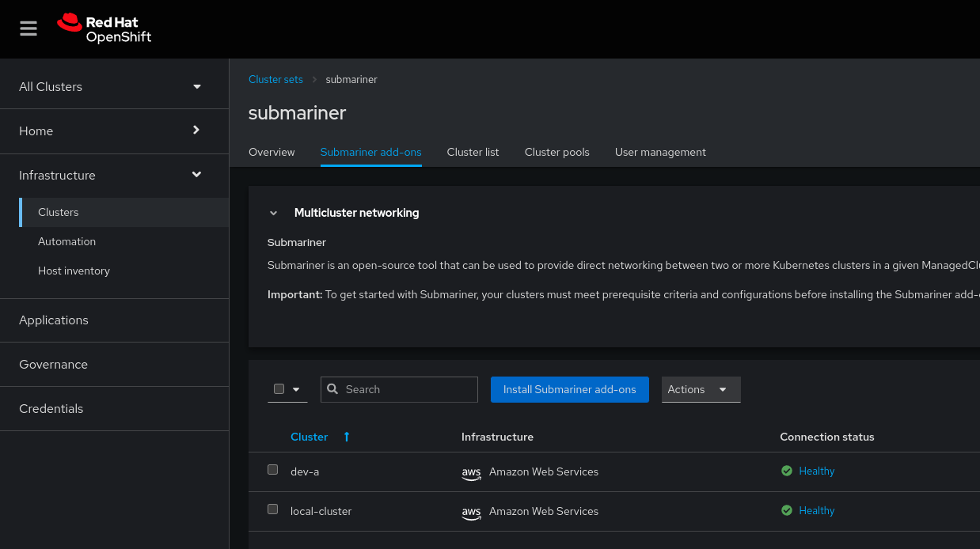Open the Actions dropdown menu
This screenshot has height=549, width=980.
[x=701, y=389]
